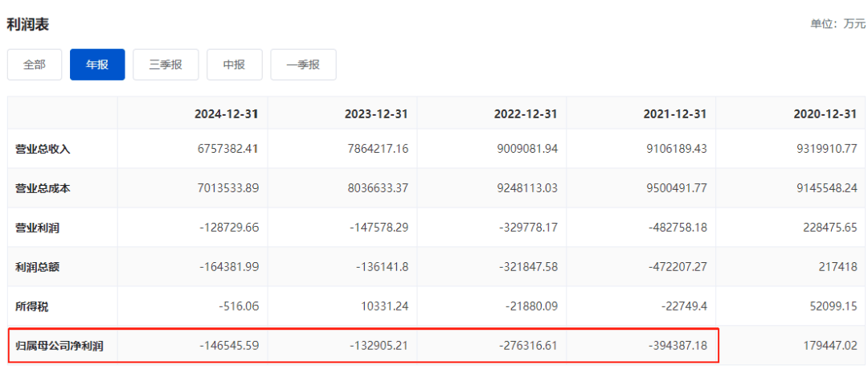This screenshot has height=374, width=868.
Task: Click the 营业利润 row label
Action: tap(37, 228)
